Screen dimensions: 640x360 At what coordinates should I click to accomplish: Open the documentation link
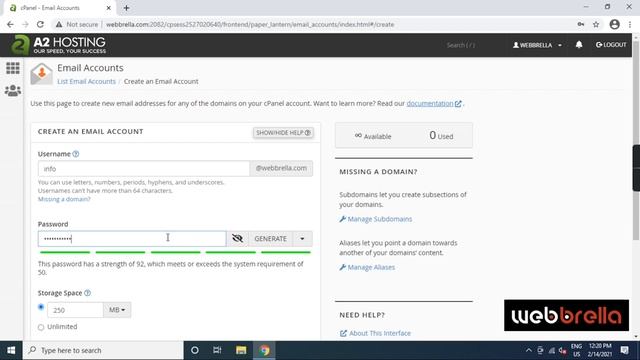tap(434, 103)
